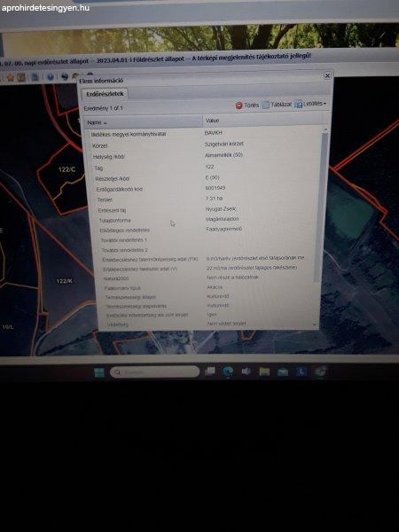
Task: Click the Tulajdonforma row in the table
Action: (x=204, y=220)
